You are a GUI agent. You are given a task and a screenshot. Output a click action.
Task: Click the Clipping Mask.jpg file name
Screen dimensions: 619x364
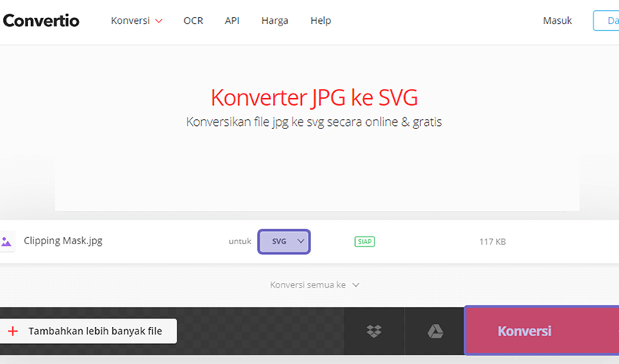coord(63,240)
